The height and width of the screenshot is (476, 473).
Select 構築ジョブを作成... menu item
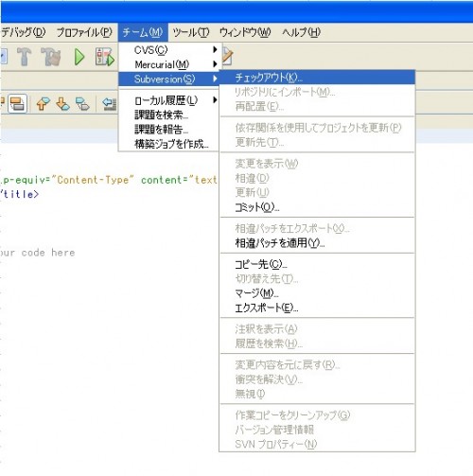(x=169, y=144)
